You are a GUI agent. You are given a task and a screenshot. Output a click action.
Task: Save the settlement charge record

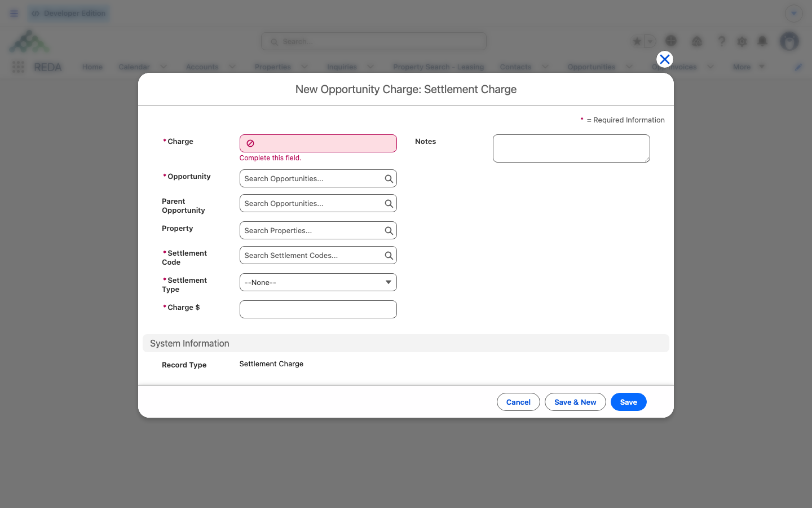[629, 402]
